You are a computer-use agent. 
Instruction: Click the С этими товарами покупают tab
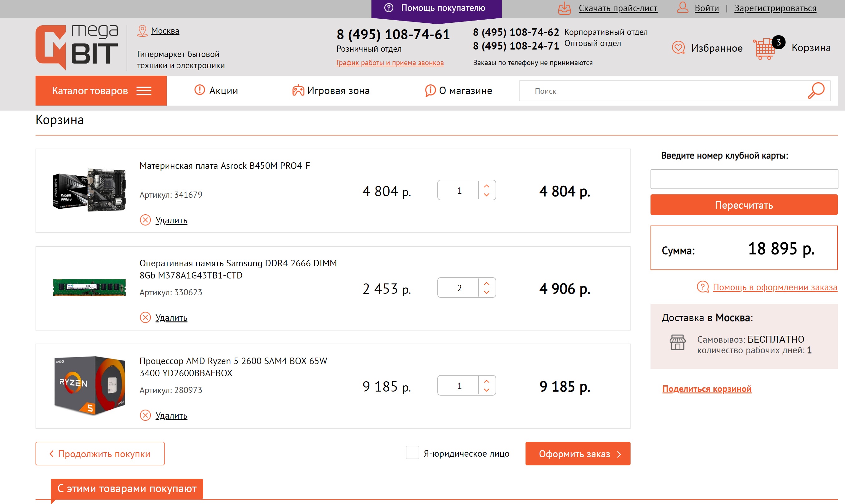(x=127, y=488)
